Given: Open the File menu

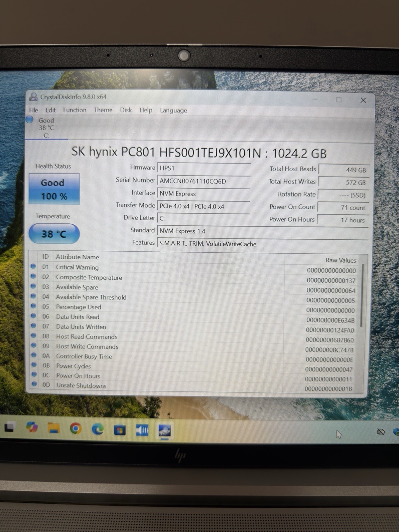Looking at the screenshot, I should [x=34, y=110].
